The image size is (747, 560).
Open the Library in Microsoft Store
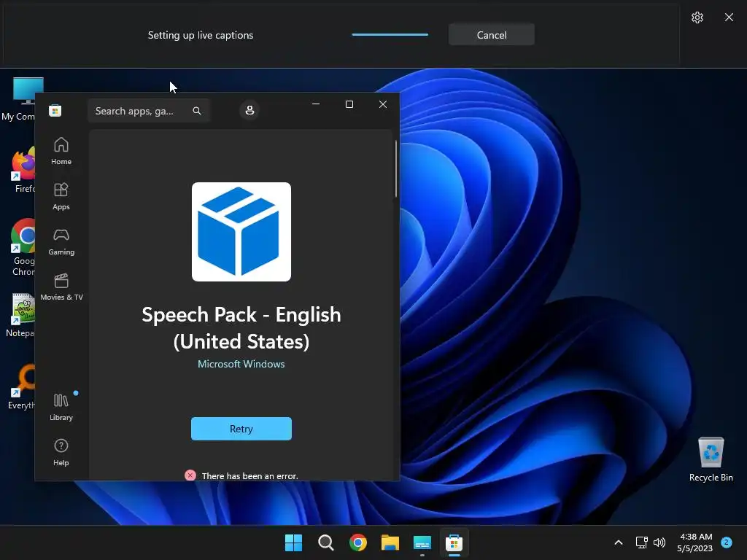(61, 407)
